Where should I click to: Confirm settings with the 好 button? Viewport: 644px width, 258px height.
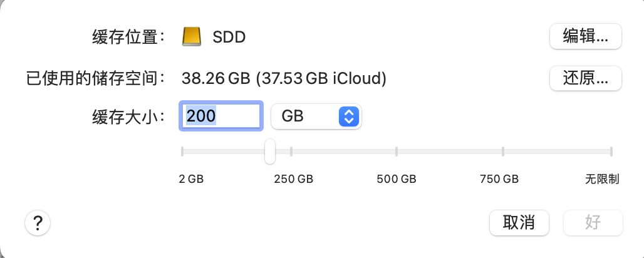pyautogui.click(x=593, y=222)
